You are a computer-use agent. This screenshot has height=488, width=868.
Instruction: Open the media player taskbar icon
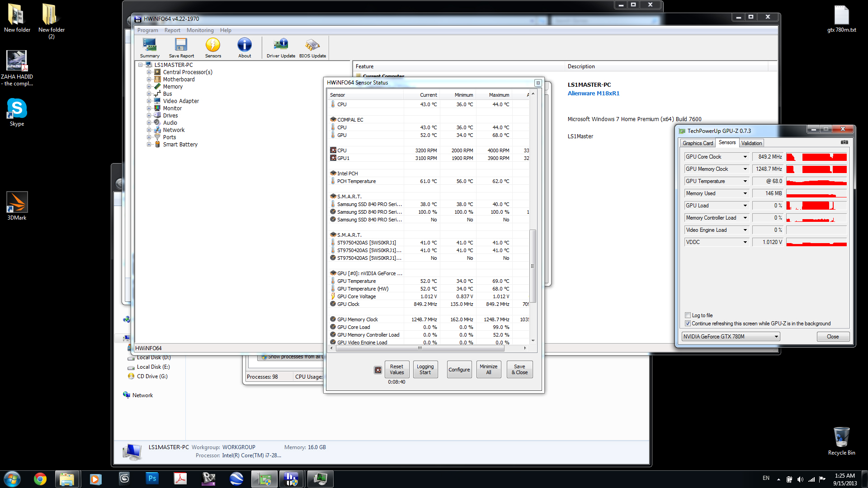[95, 479]
